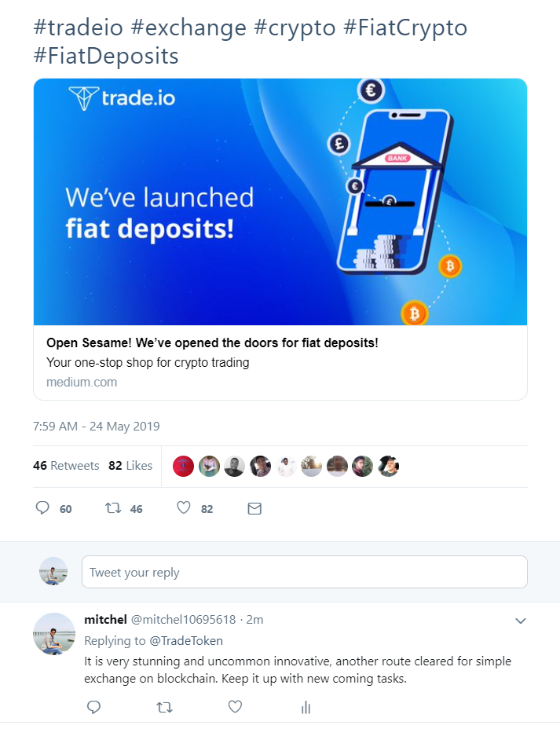Open the #FiatDeposits hashtag

[105, 56]
